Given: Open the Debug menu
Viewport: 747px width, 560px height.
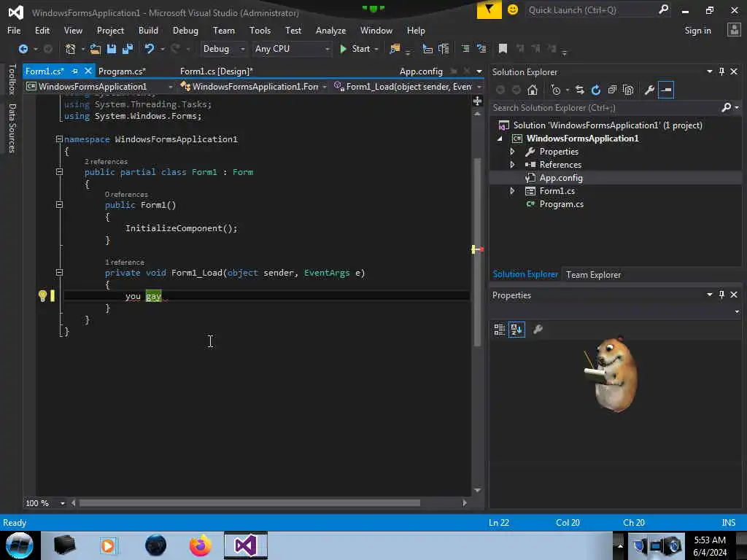Looking at the screenshot, I should (x=185, y=30).
